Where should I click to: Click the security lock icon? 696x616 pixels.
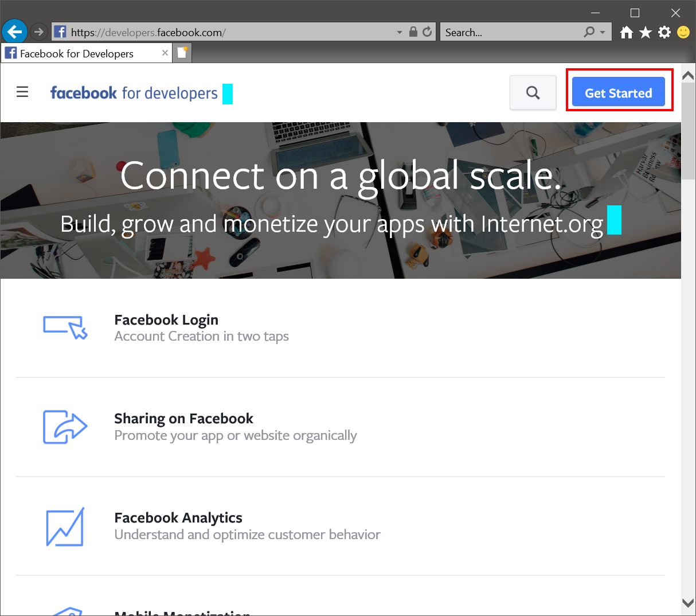pyautogui.click(x=413, y=32)
